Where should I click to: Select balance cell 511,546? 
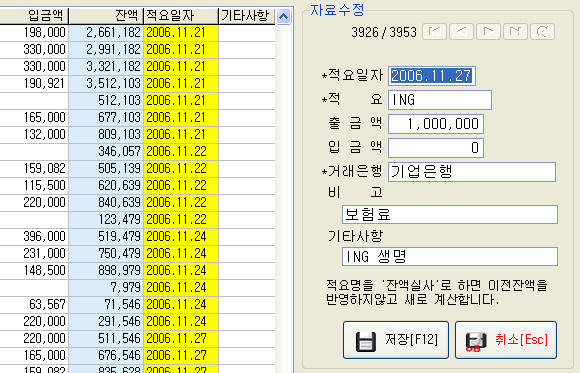tap(106, 339)
